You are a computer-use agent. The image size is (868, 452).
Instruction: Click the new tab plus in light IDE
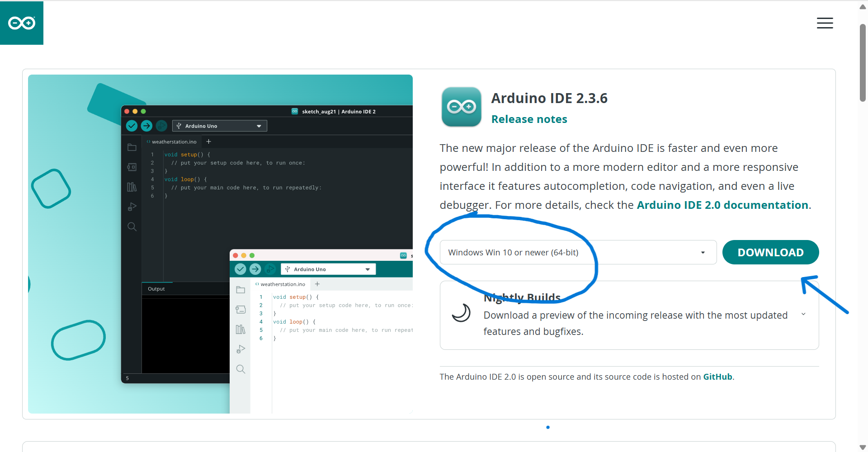point(317,284)
